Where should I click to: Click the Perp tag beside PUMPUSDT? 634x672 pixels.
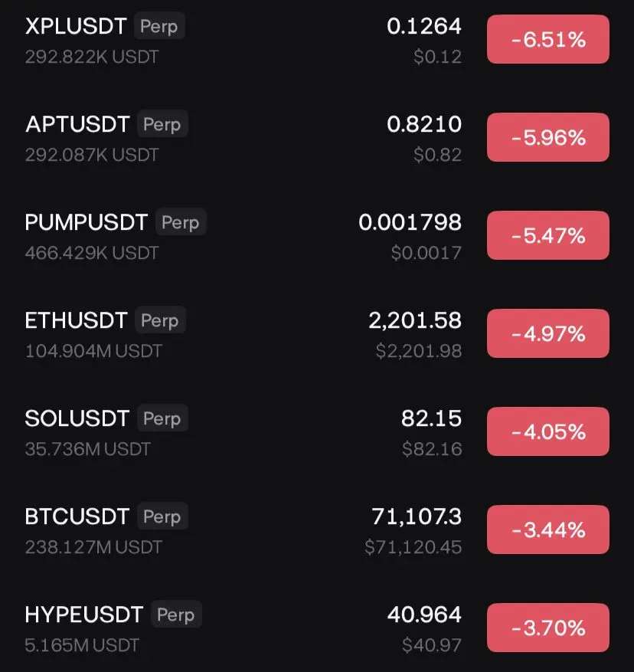(181, 223)
